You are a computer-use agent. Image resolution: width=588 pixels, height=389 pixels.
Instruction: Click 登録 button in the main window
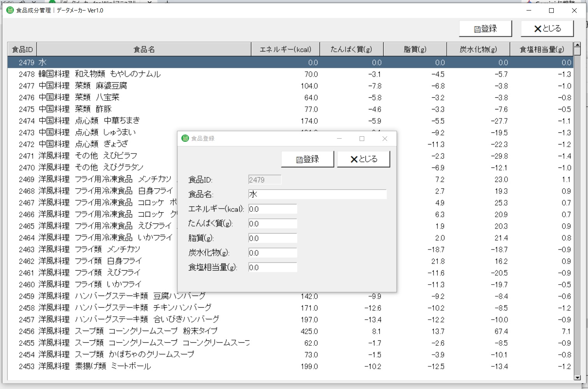[x=485, y=29]
